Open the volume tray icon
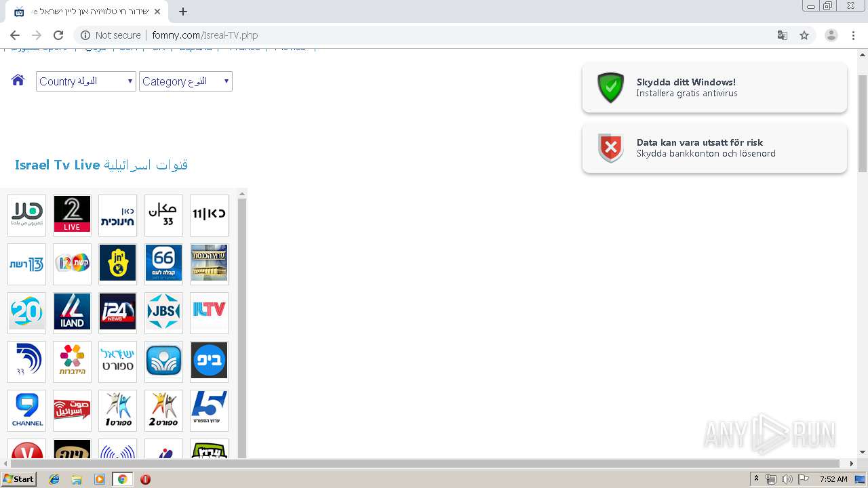The image size is (868, 488). (787, 479)
